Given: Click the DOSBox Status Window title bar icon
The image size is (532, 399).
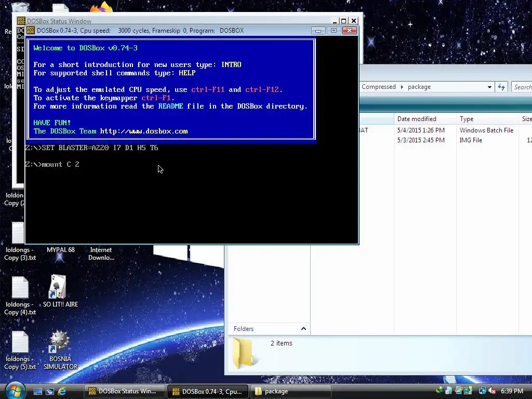Looking at the screenshot, I should point(21,21).
